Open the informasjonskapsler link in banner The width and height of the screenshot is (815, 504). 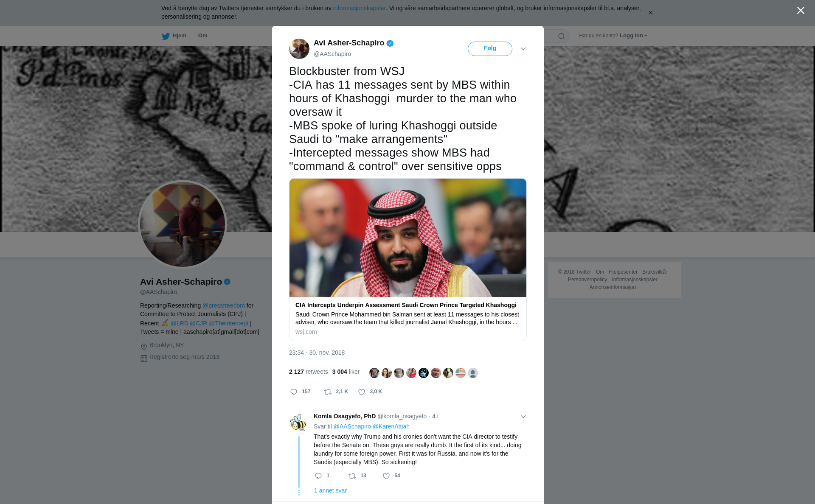359,8
